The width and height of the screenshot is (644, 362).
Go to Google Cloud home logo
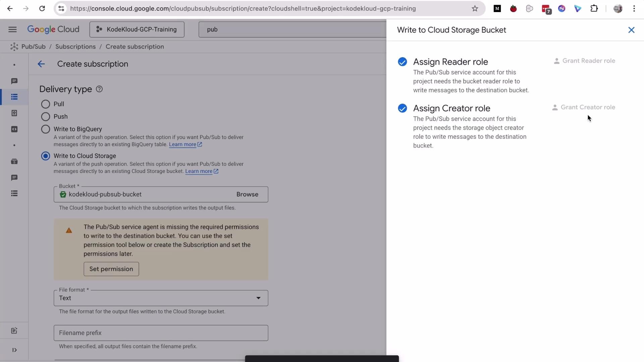53,29
